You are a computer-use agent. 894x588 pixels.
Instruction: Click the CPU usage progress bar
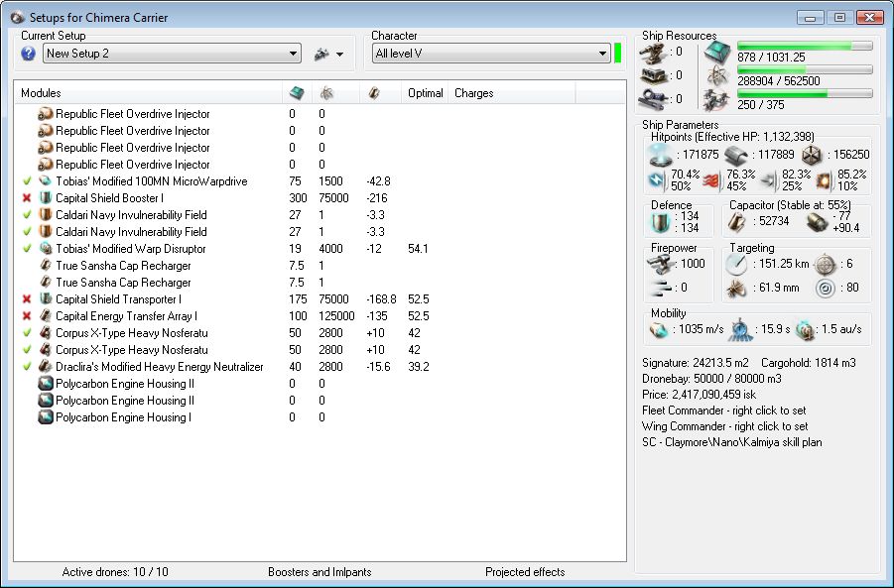tap(805, 46)
